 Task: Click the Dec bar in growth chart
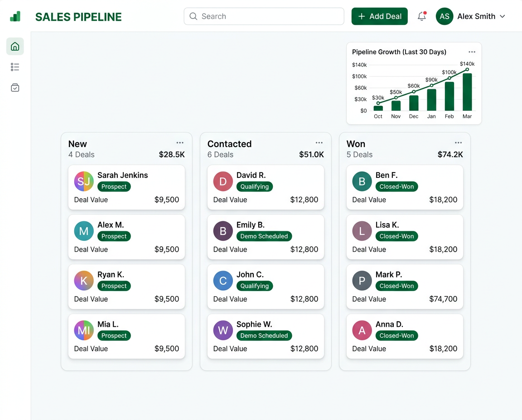click(x=414, y=103)
